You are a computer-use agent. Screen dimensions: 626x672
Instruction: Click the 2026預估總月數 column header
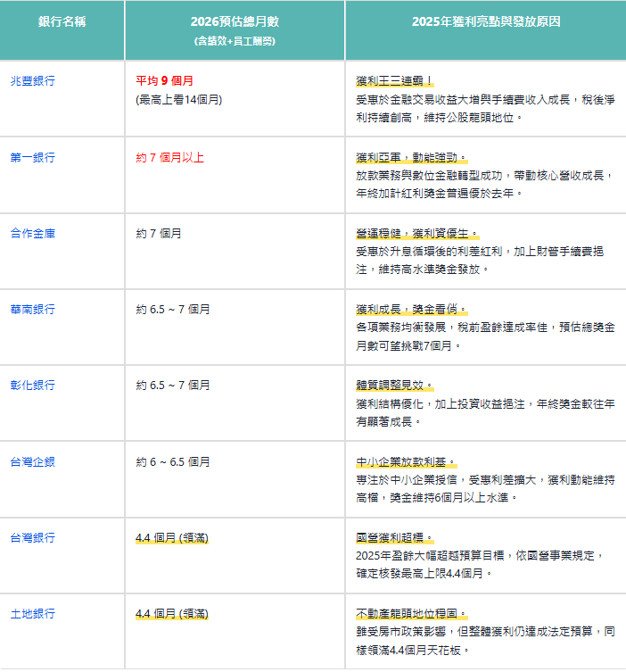click(235, 21)
